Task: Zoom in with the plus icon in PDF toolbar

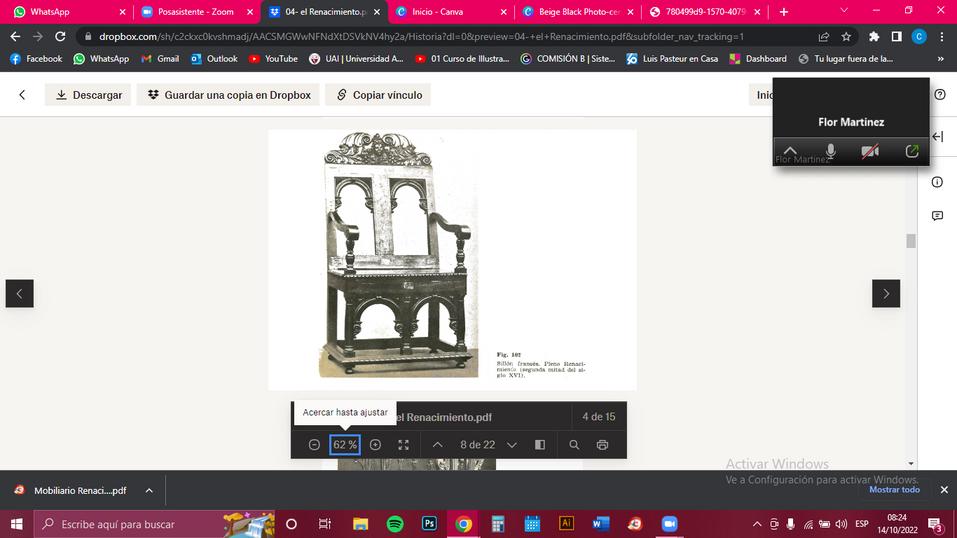Action: point(375,445)
